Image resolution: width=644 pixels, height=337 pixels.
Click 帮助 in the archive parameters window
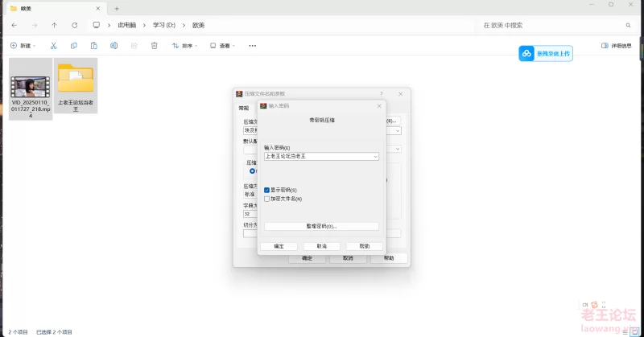point(389,259)
